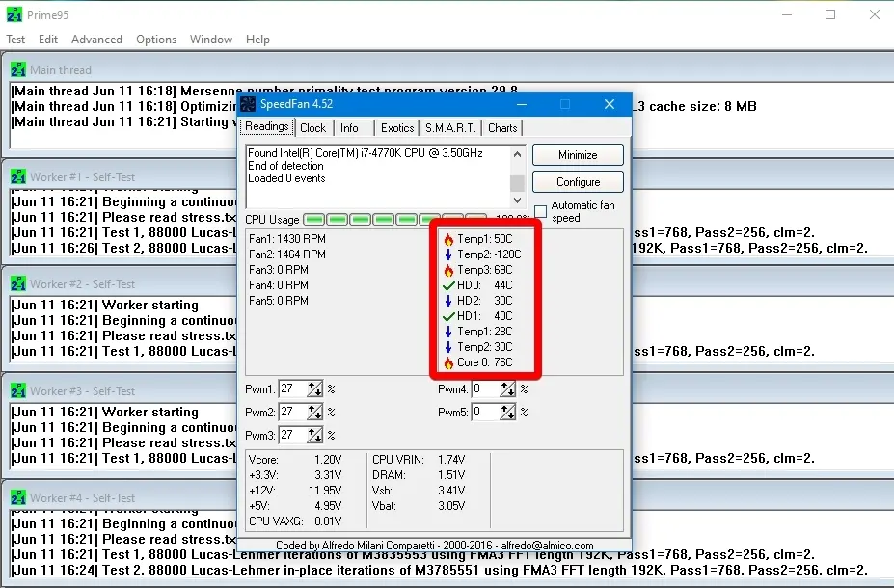Click the Minimize button in SpeedFan
Screen dimensions: 894x588
coord(578,155)
